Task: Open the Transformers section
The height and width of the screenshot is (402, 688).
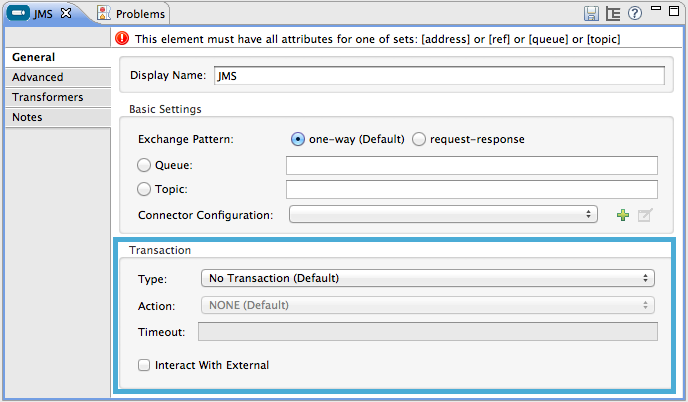Action: coord(58,97)
